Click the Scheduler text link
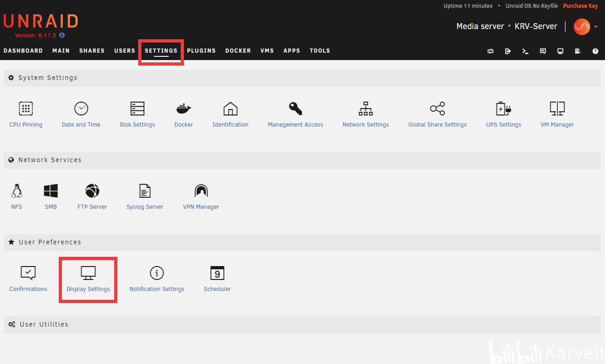 point(217,289)
